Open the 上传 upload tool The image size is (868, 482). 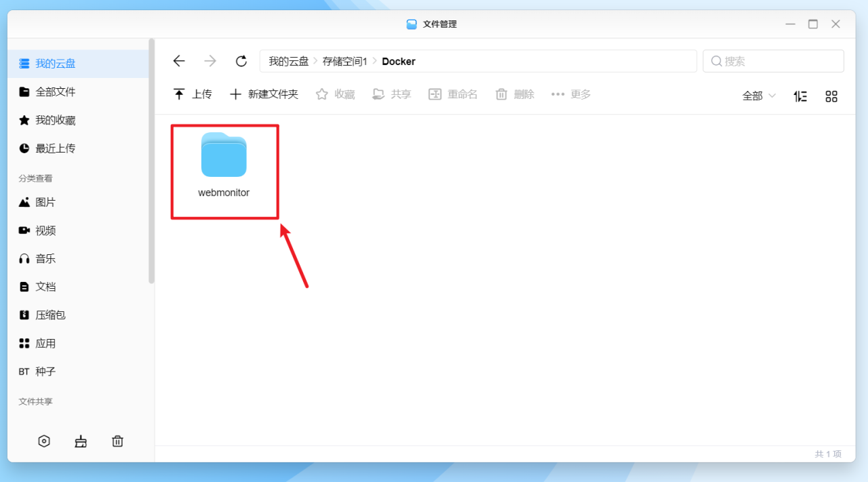coord(193,94)
